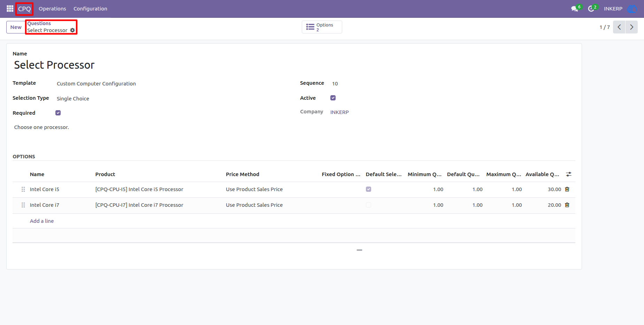The image size is (644, 325).
Task: Edit the Name field Select Processor
Action: coord(54,65)
